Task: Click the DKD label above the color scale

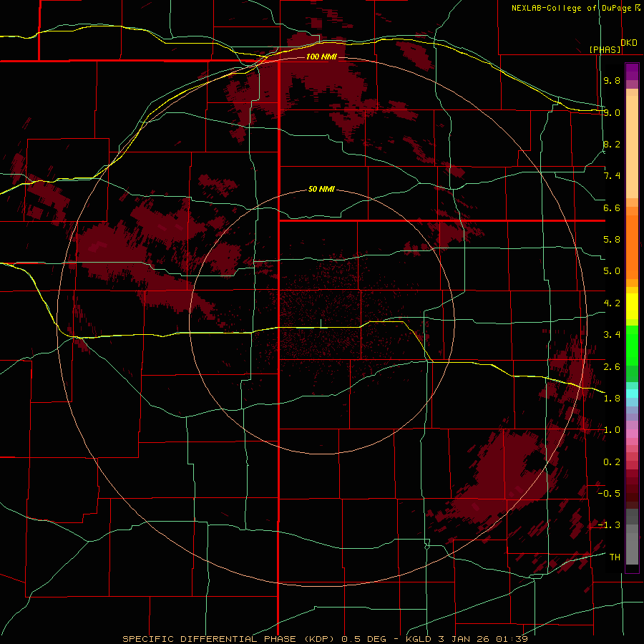Action: (x=629, y=43)
